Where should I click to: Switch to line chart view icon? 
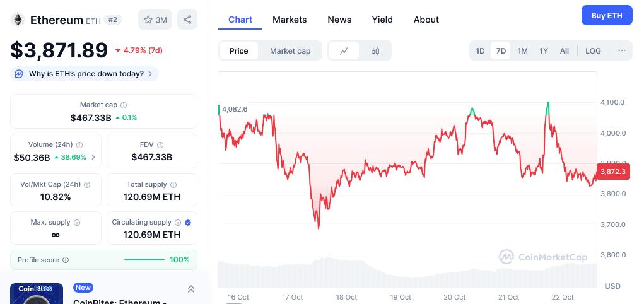pos(344,51)
